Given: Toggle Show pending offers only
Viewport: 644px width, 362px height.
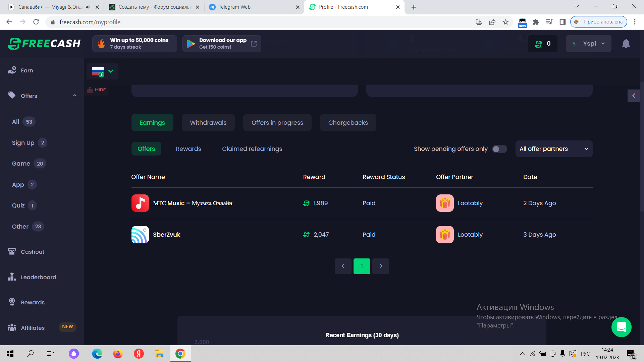Looking at the screenshot, I should [499, 149].
